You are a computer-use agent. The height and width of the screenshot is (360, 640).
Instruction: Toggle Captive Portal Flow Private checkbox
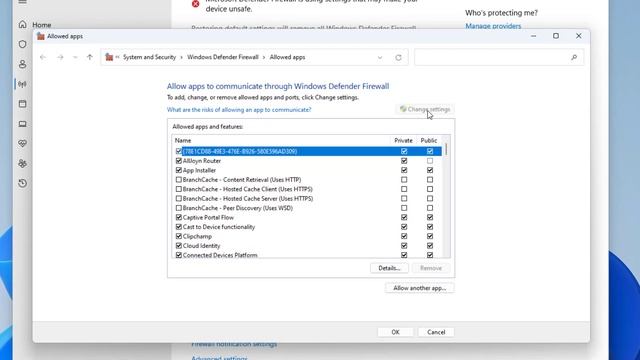(x=404, y=217)
